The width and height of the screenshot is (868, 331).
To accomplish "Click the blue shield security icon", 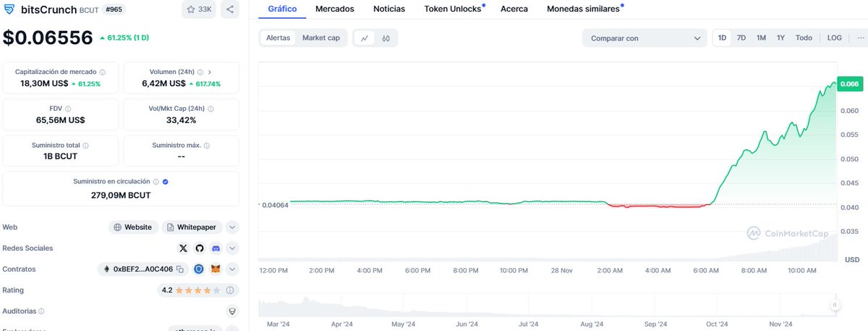I will [198, 269].
